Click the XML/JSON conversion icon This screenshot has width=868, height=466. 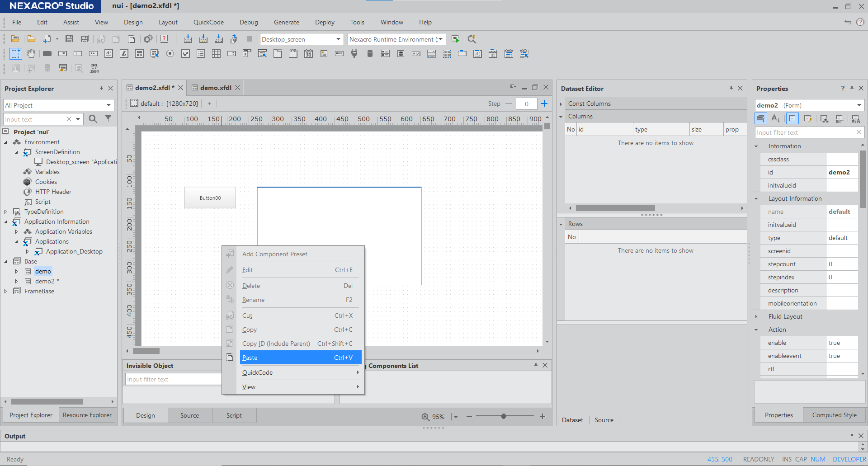coord(94,68)
